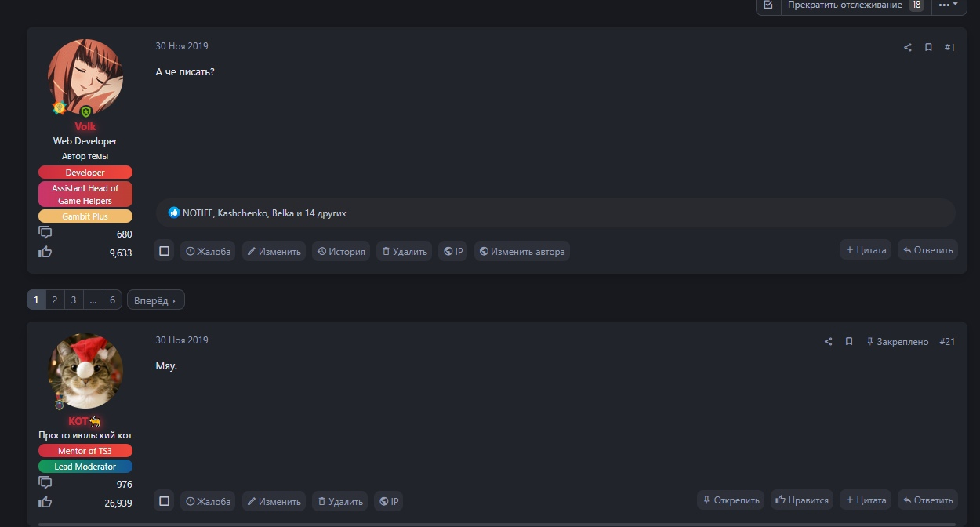Click the IP button on Volk's post

click(453, 251)
